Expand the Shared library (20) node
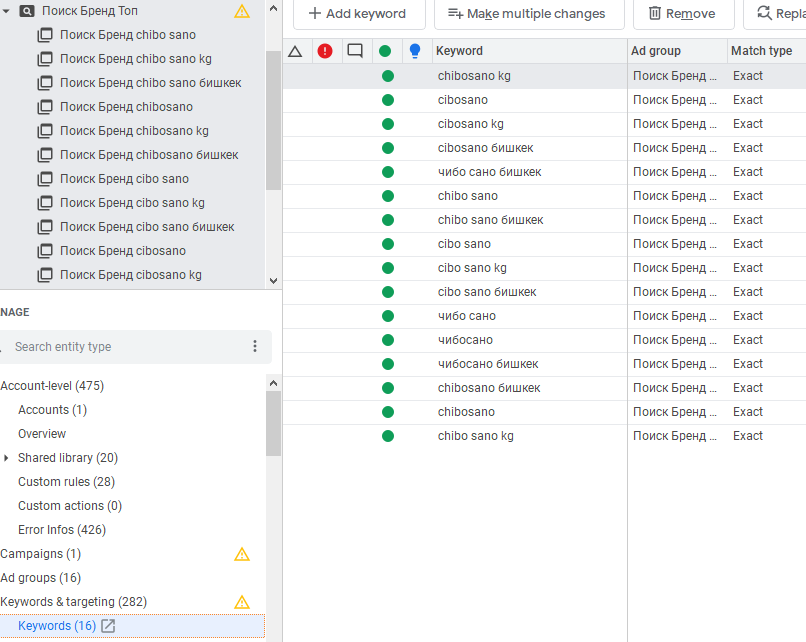The width and height of the screenshot is (806, 642). click(6, 458)
